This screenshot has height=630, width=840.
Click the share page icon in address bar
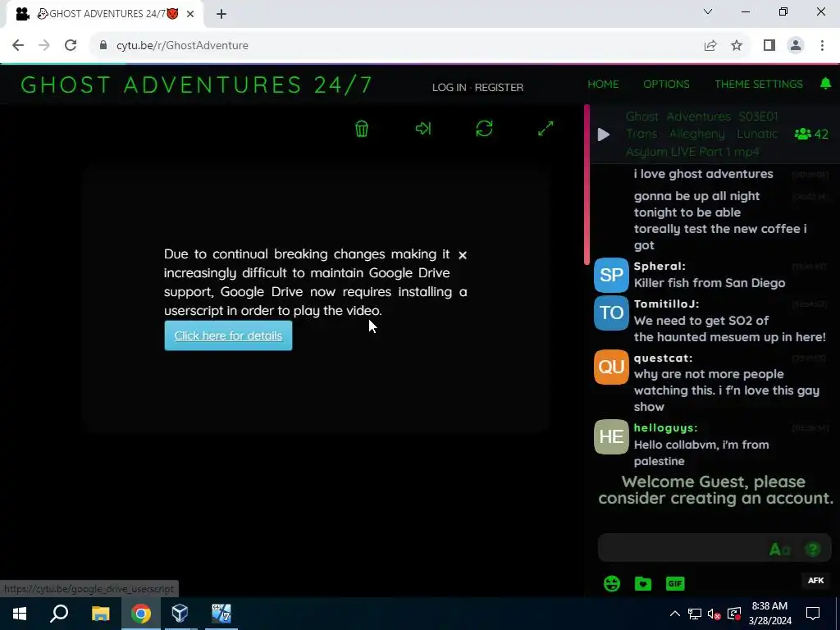tap(710, 46)
